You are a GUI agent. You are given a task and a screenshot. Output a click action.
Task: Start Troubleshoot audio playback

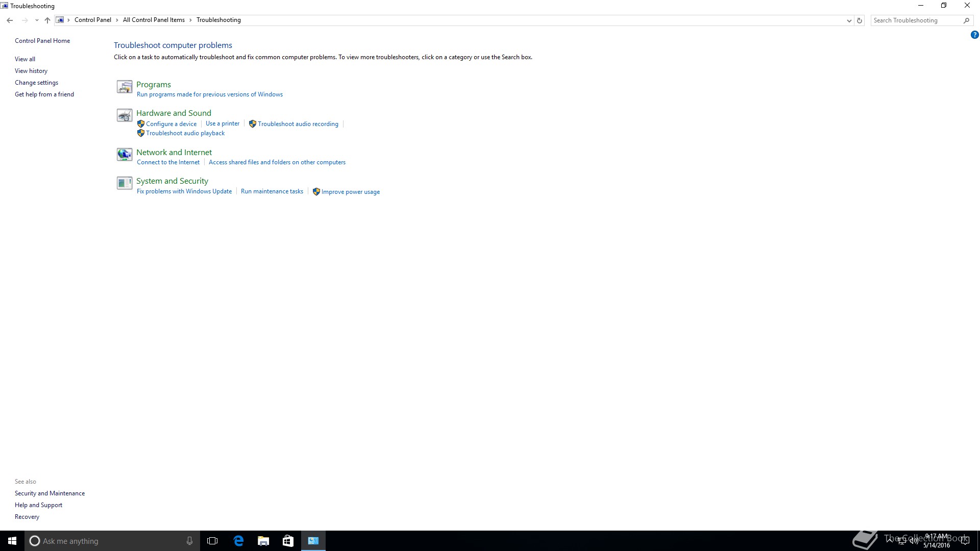[x=185, y=133]
